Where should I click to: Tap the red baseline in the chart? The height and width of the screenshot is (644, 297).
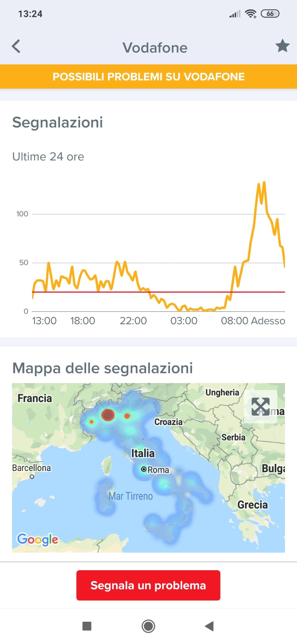pyautogui.click(x=188, y=292)
